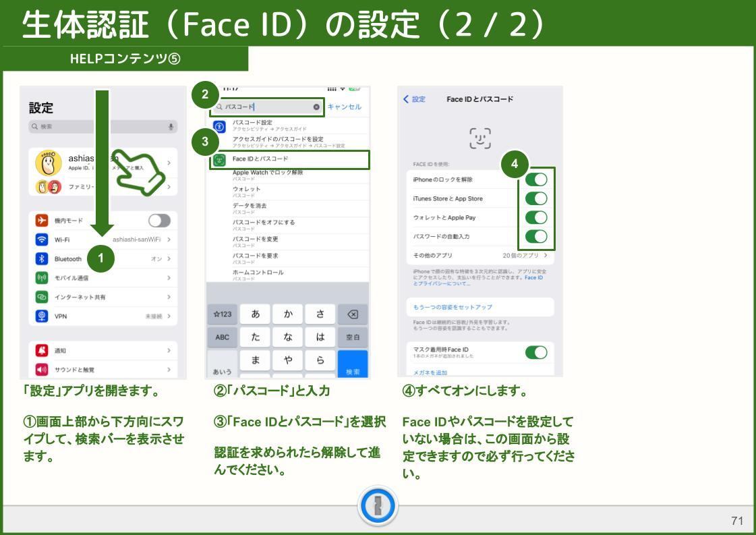Toggle ウォレットと Apple Pay switch
Screen dimensions: 756x535
pos(536,217)
